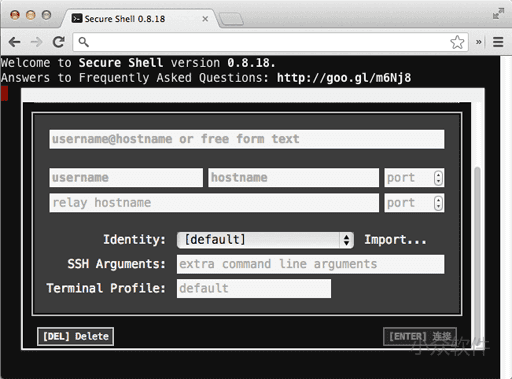Click the browser address bar
The image size is (512, 379).
[x=270, y=42]
